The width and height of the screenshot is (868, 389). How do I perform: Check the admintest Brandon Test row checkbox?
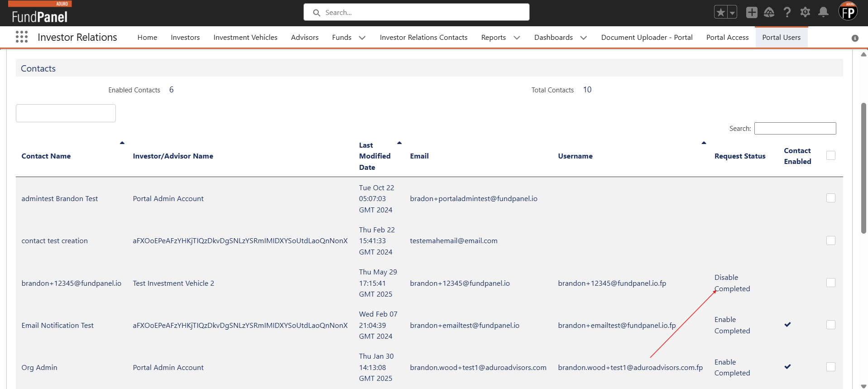coord(831,198)
